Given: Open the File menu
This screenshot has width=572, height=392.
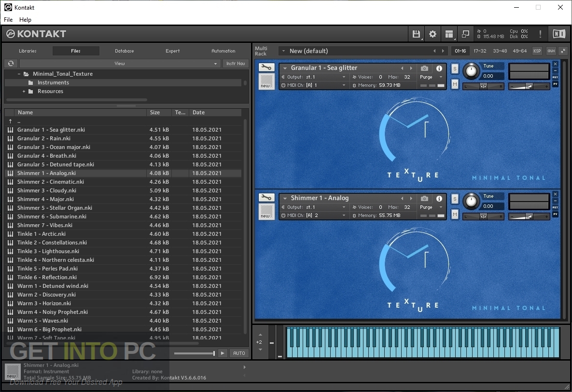Looking at the screenshot, I should pyautogui.click(x=8, y=20).
